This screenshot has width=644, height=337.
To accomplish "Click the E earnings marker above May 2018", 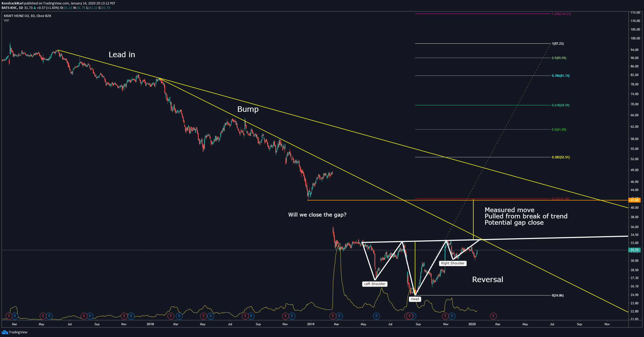I will tap(204, 316).
